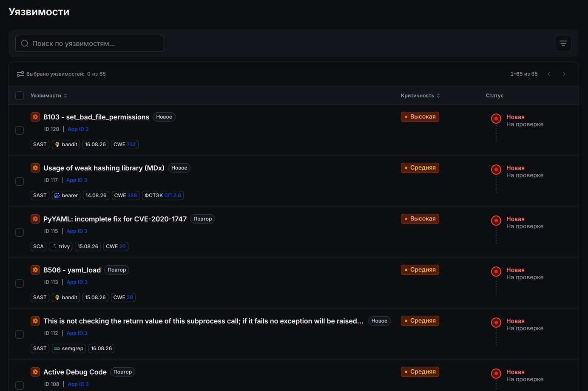
Task: Click the search magnifier icon
Action: (x=25, y=43)
